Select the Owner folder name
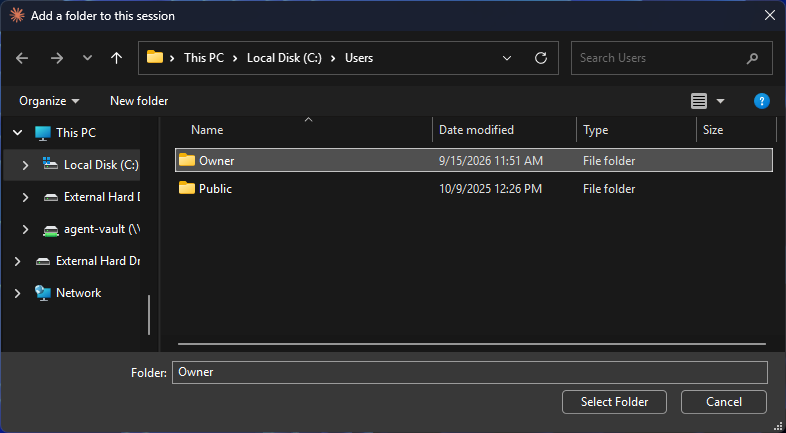The width and height of the screenshot is (786, 433). pyautogui.click(x=217, y=161)
